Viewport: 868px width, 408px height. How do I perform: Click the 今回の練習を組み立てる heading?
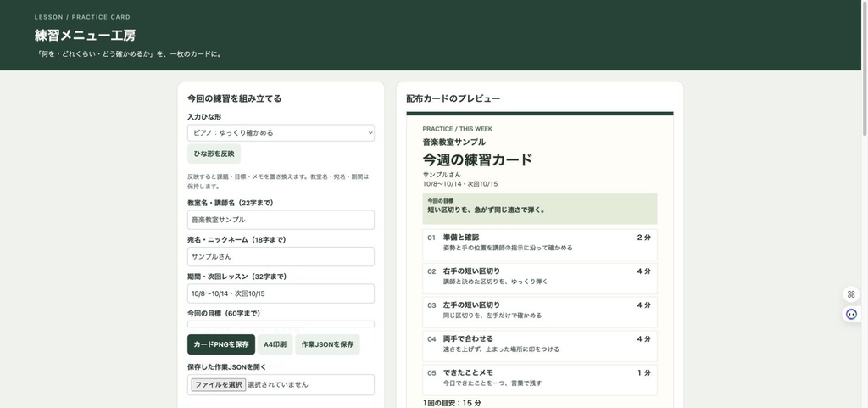(234, 98)
